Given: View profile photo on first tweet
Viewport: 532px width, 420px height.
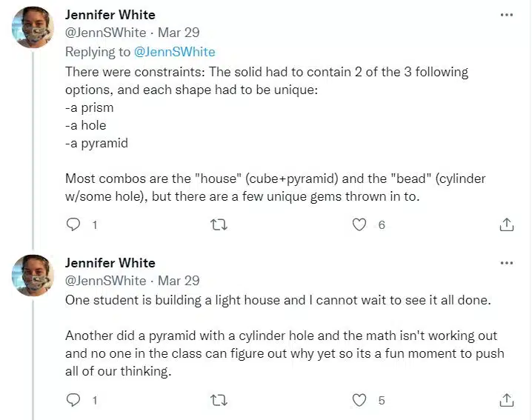Looking at the screenshot, I should (x=33, y=27).
